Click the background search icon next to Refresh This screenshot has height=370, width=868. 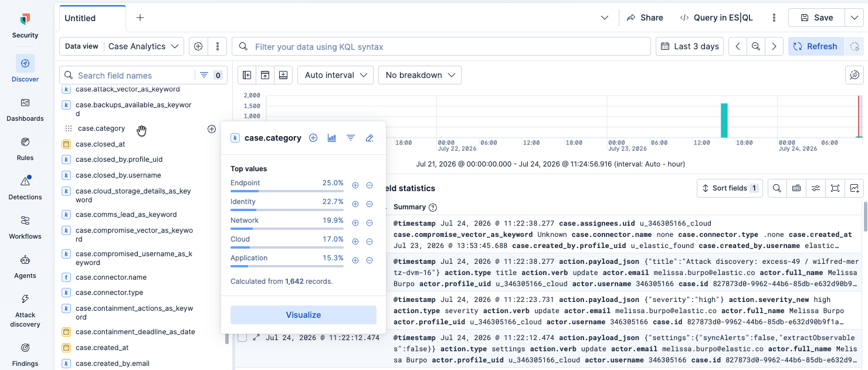tap(855, 46)
